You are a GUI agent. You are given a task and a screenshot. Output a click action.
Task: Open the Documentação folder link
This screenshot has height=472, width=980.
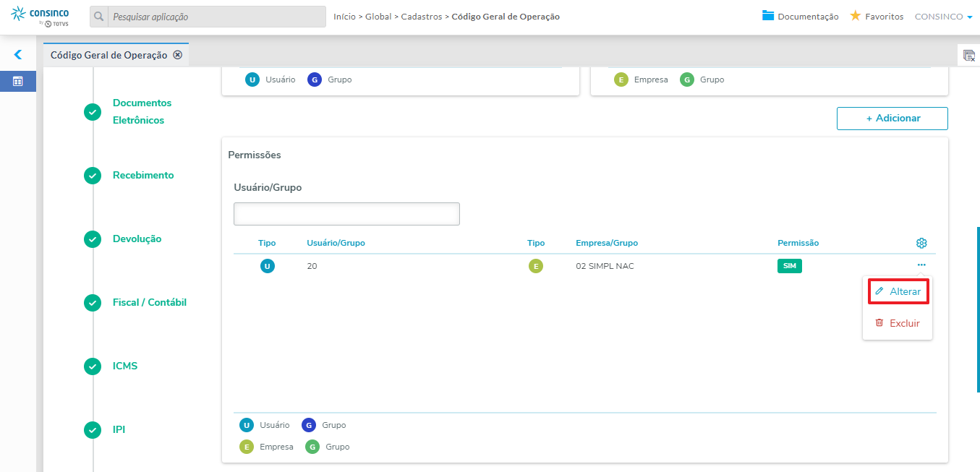[801, 16]
